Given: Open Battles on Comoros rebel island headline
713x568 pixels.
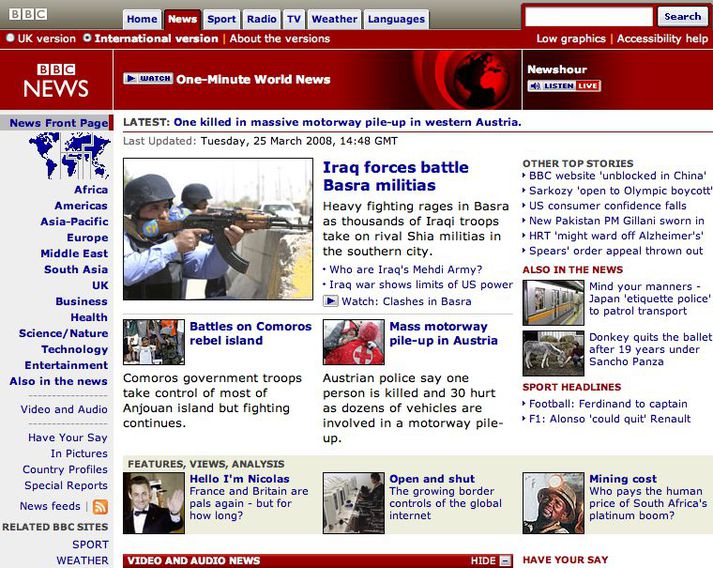Looking at the screenshot, I should pyautogui.click(x=251, y=333).
